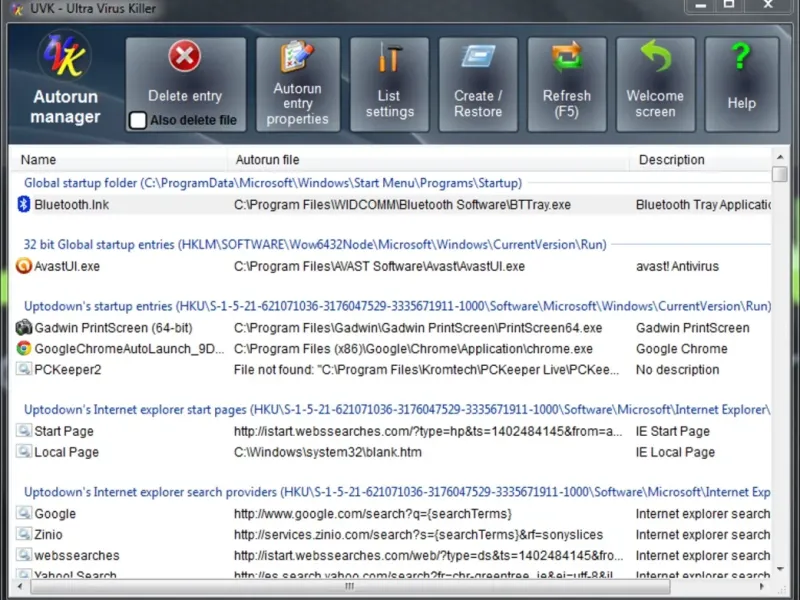Click the red X Delete entry icon
This screenshot has height=600, width=800.
(185, 56)
